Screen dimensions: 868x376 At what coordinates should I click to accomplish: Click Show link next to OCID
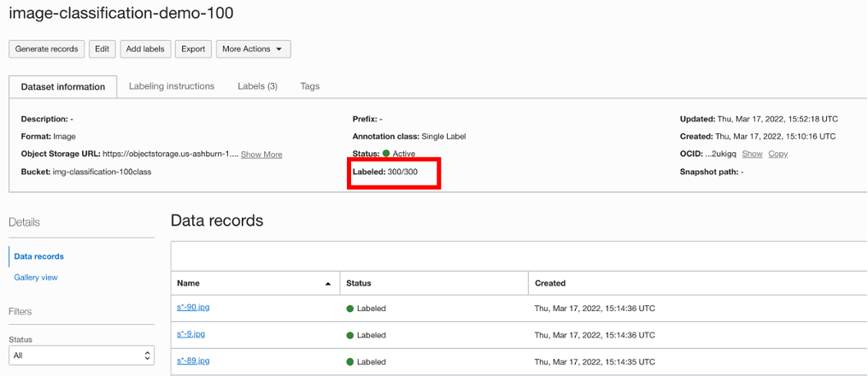pos(753,154)
